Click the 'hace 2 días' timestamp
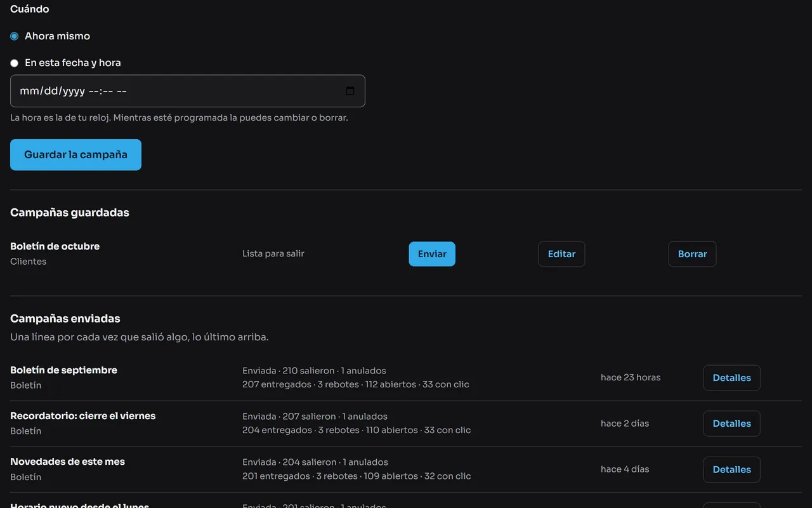 pyautogui.click(x=625, y=424)
